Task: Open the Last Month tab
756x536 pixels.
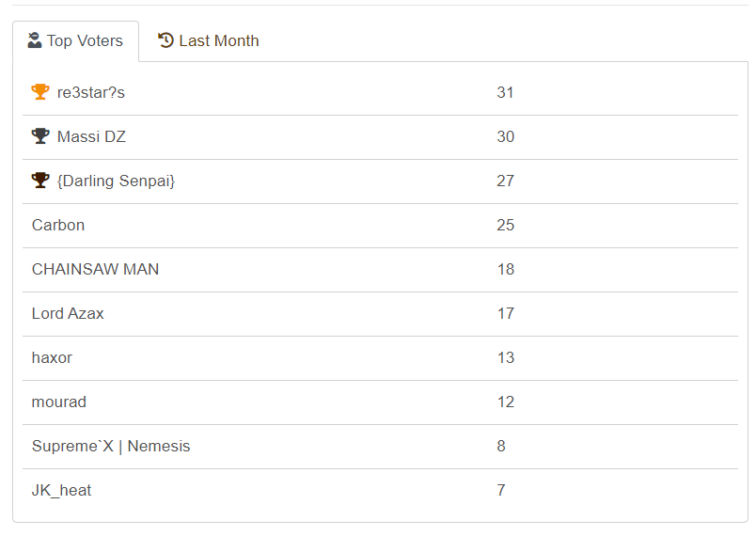Action: (x=208, y=41)
